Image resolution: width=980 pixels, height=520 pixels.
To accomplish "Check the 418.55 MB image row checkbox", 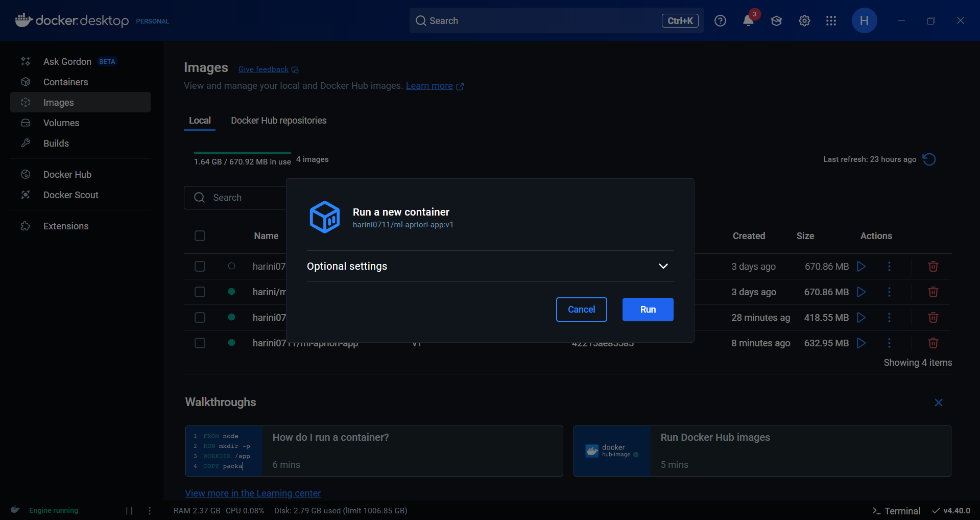I will point(200,317).
